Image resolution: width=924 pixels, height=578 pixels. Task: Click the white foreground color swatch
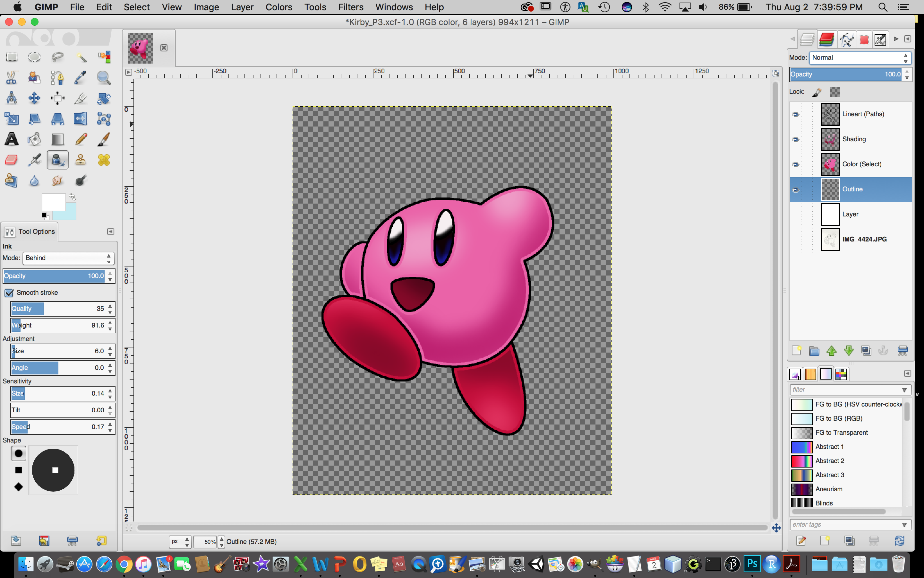tap(54, 202)
